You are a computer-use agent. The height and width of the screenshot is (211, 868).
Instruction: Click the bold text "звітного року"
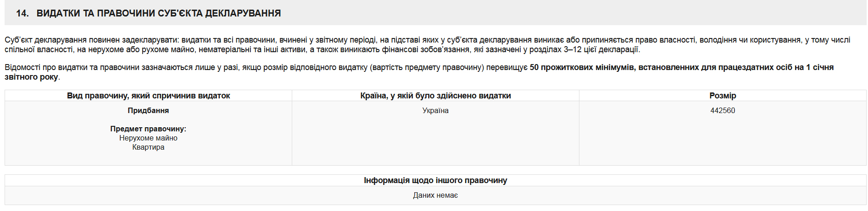pyautogui.click(x=31, y=77)
